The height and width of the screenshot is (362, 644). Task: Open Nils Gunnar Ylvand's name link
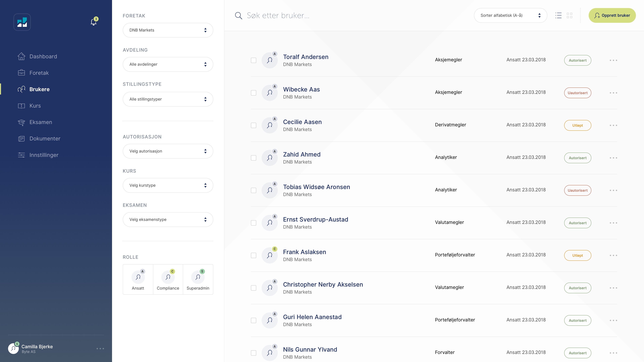pyautogui.click(x=310, y=349)
